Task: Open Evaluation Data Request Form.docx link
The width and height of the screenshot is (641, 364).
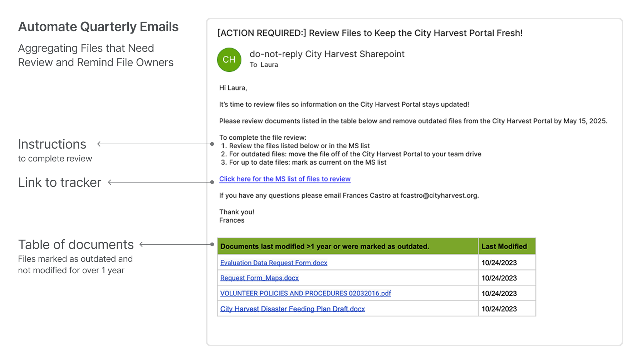Action: [274, 263]
